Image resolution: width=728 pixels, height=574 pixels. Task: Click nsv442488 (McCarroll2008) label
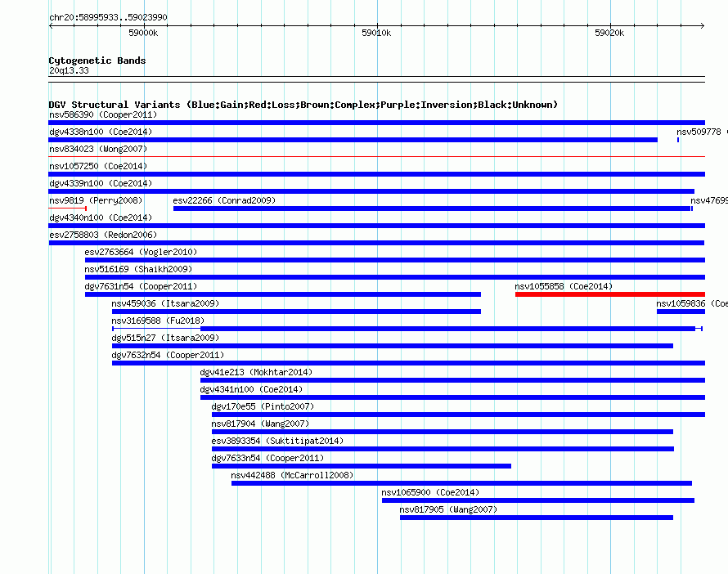point(292,475)
